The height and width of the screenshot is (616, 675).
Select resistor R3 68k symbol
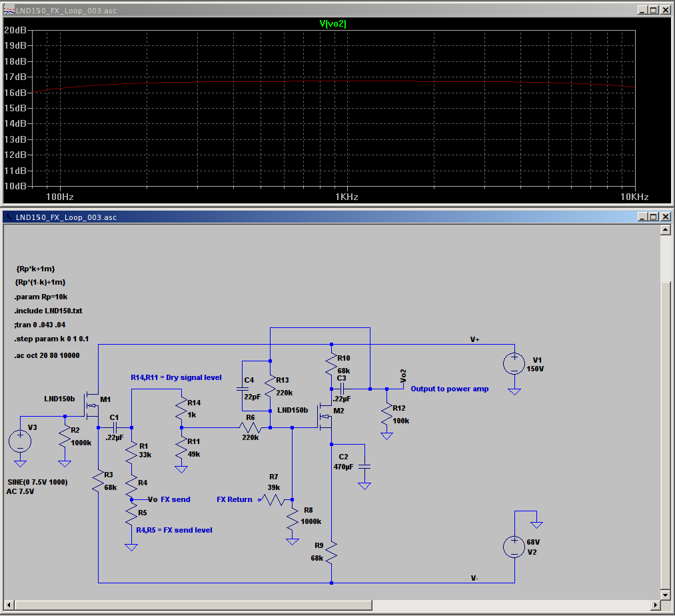[x=98, y=481]
